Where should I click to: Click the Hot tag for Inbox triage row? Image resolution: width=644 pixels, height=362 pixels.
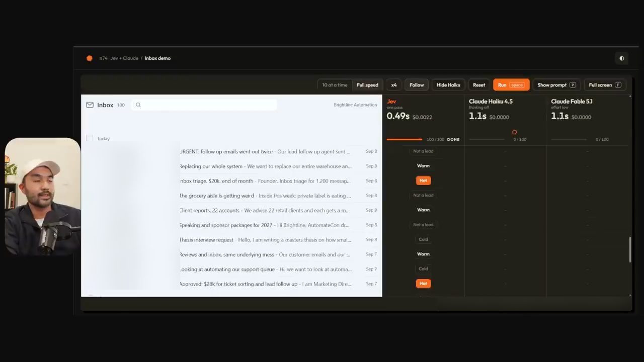click(423, 180)
